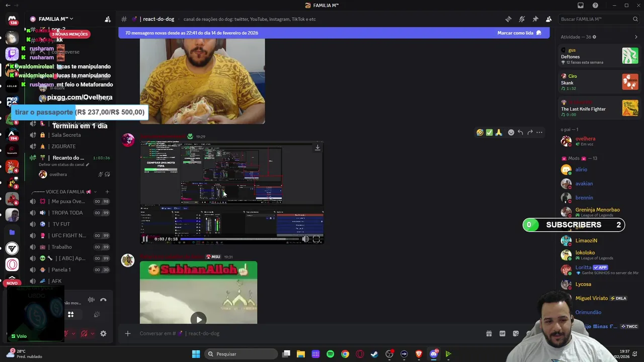Collapse VOICE DA FAMILIA category
644x362 pixels.
click(64, 192)
